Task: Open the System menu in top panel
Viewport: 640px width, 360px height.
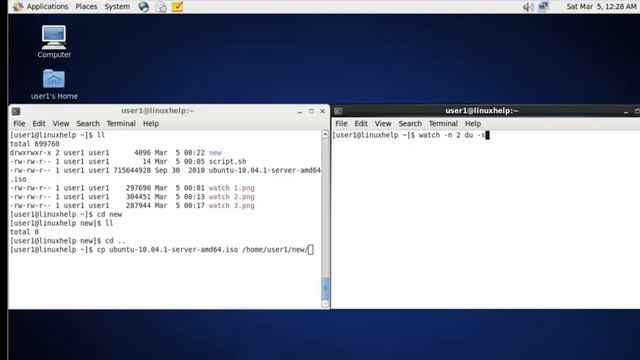Action: [117, 7]
